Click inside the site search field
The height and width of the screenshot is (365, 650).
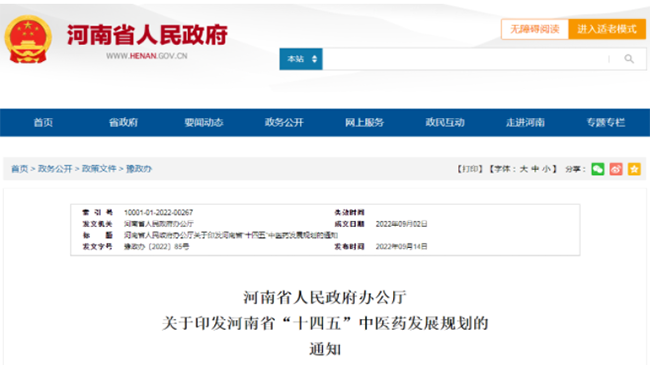point(464,59)
